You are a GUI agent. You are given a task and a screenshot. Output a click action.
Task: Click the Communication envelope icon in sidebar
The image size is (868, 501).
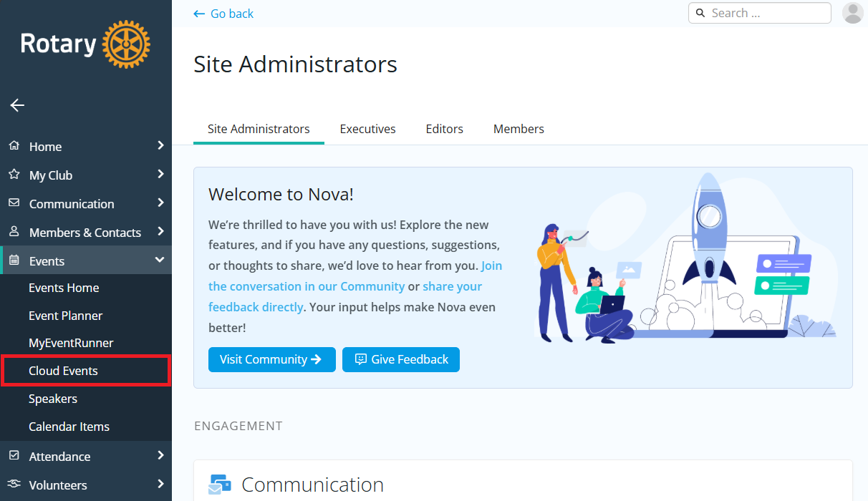click(14, 203)
